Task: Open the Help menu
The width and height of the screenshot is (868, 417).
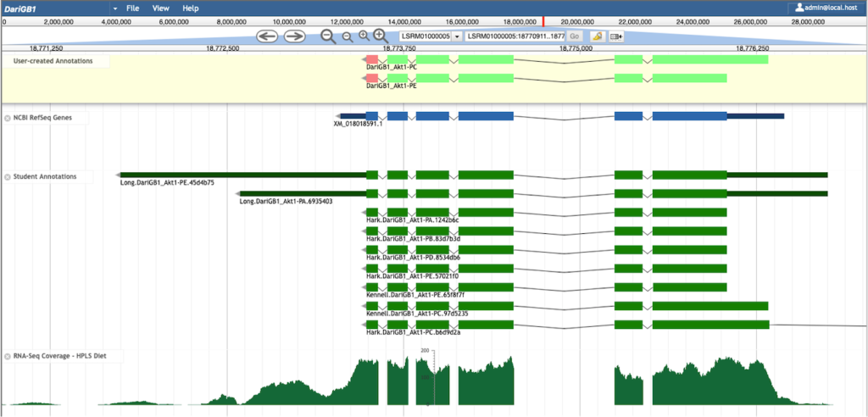Action: pos(191,8)
